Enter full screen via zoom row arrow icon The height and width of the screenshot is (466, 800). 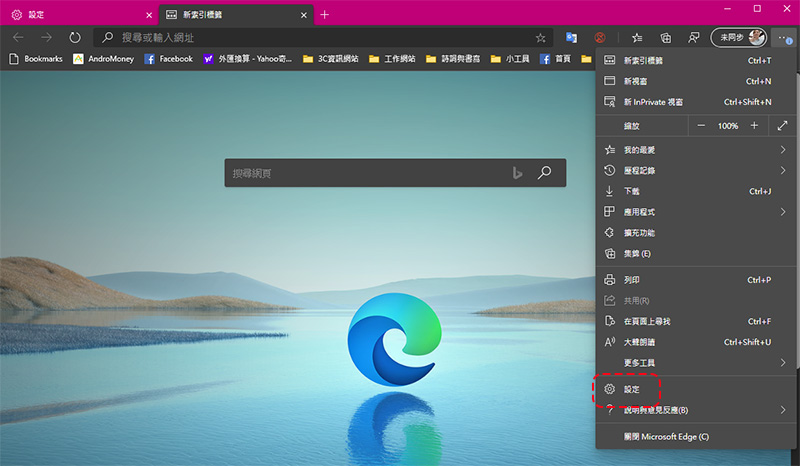pyautogui.click(x=782, y=126)
